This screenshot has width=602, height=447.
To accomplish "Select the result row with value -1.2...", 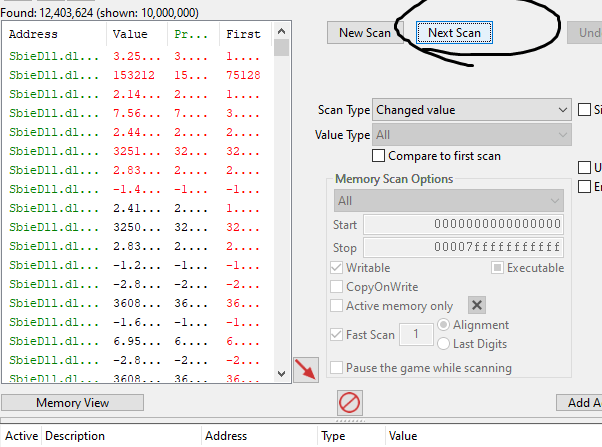I will click(138, 265).
